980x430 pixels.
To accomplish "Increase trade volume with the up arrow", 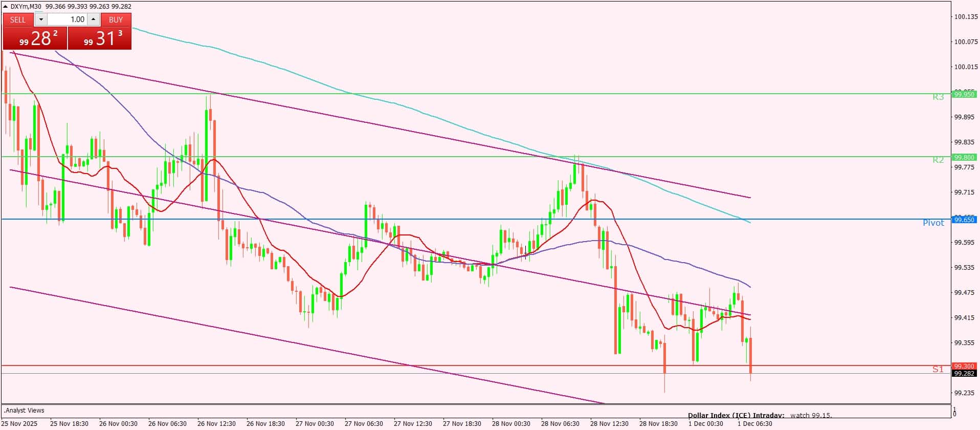I will pyautogui.click(x=93, y=19).
